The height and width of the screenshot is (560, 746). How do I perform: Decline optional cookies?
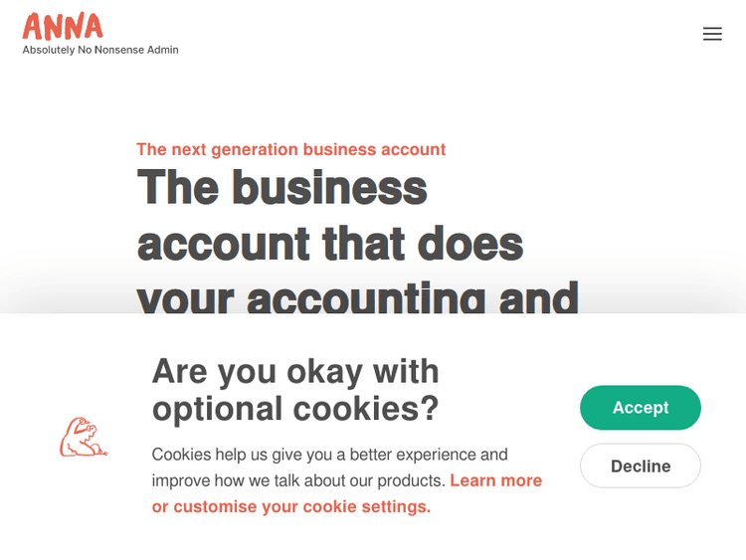(640, 466)
